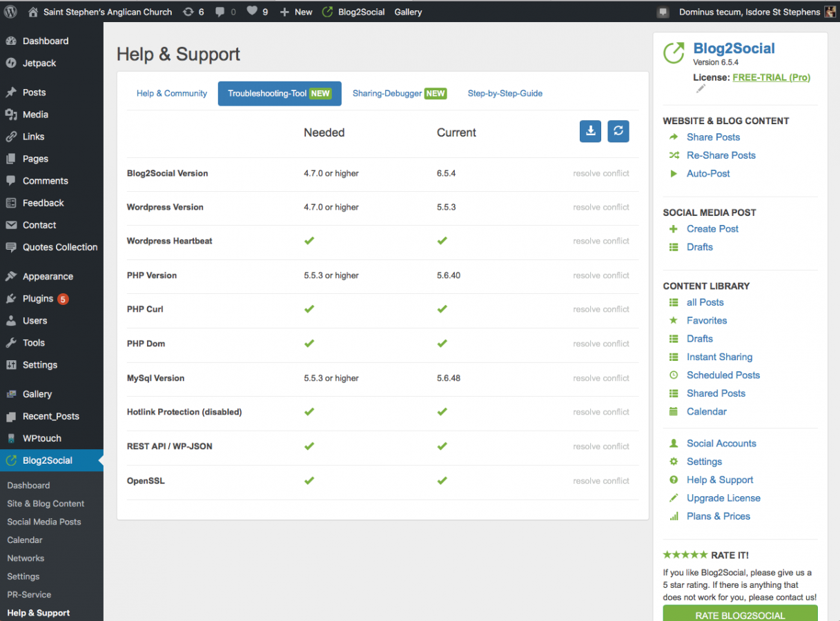
Task: Open Recent_Posts in left sidebar
Action: 52,416
